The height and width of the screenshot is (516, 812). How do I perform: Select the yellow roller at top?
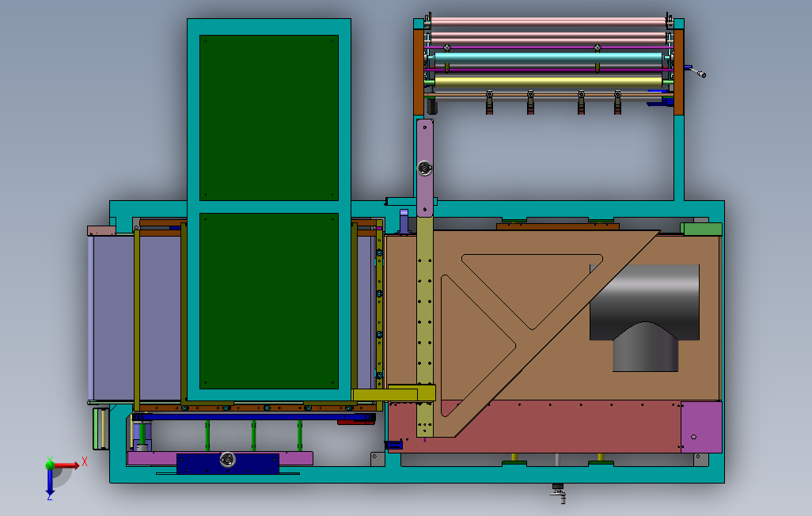(548, 82)
